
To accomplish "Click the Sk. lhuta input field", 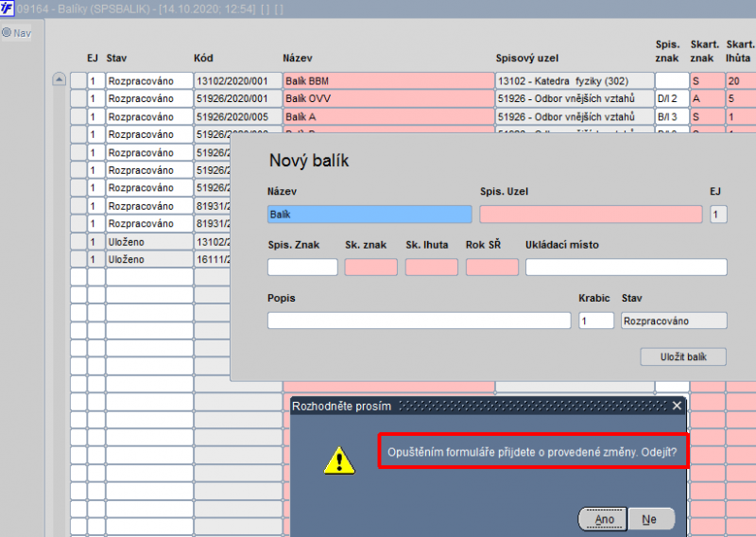I will point(432,267).
